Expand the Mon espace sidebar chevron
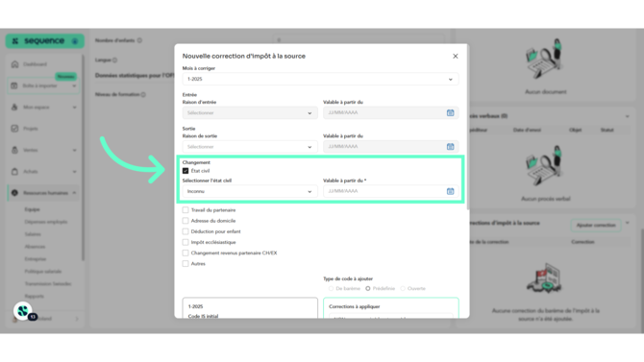Viewport: 644px width, 362px height. [x=74, y=108]
